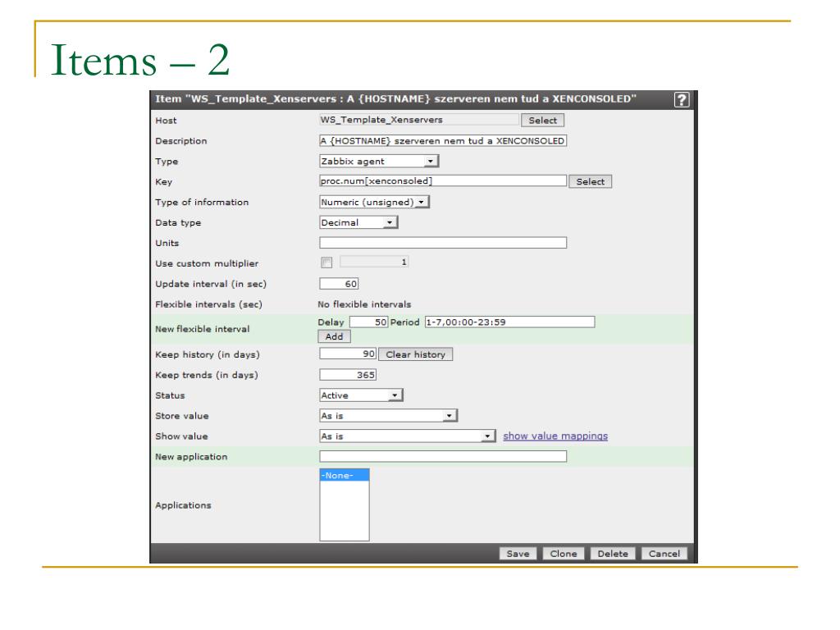Focus the custom multiplier value field
The height and width of the screenshot is (630, 840).
(374, 262)
